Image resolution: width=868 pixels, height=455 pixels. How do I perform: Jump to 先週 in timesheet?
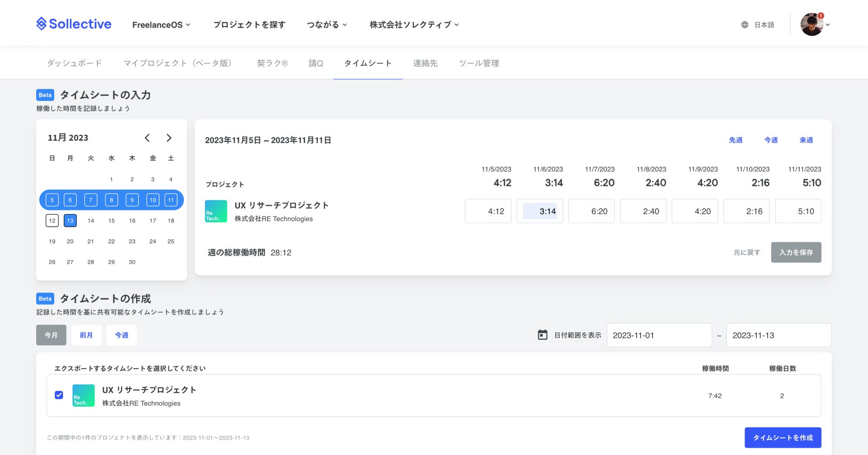pos(736,140)
